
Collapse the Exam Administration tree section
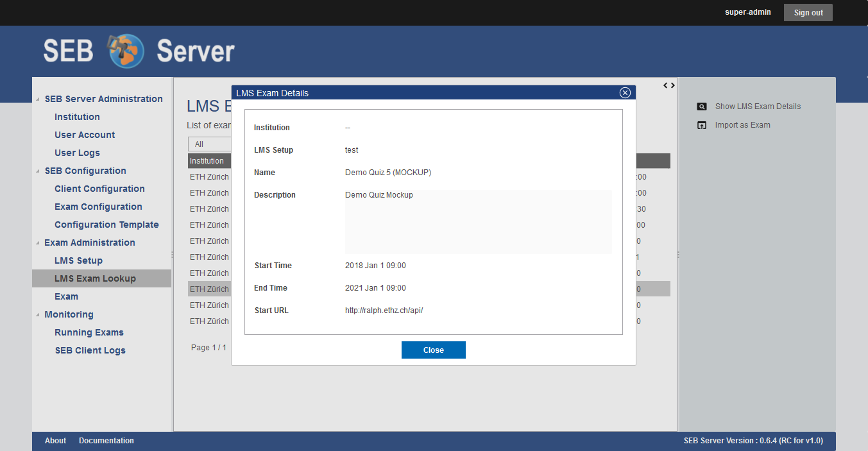tap(38, 243)
